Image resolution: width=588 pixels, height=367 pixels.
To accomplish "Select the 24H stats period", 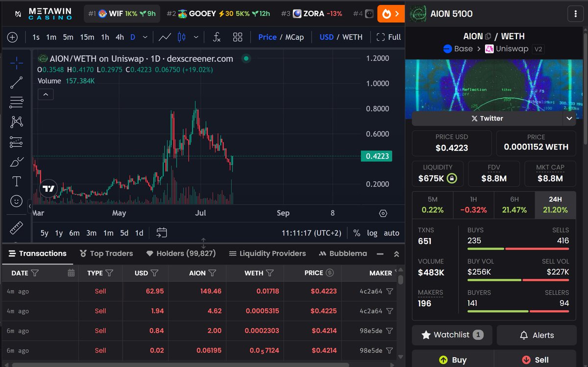I will (555, 205).
